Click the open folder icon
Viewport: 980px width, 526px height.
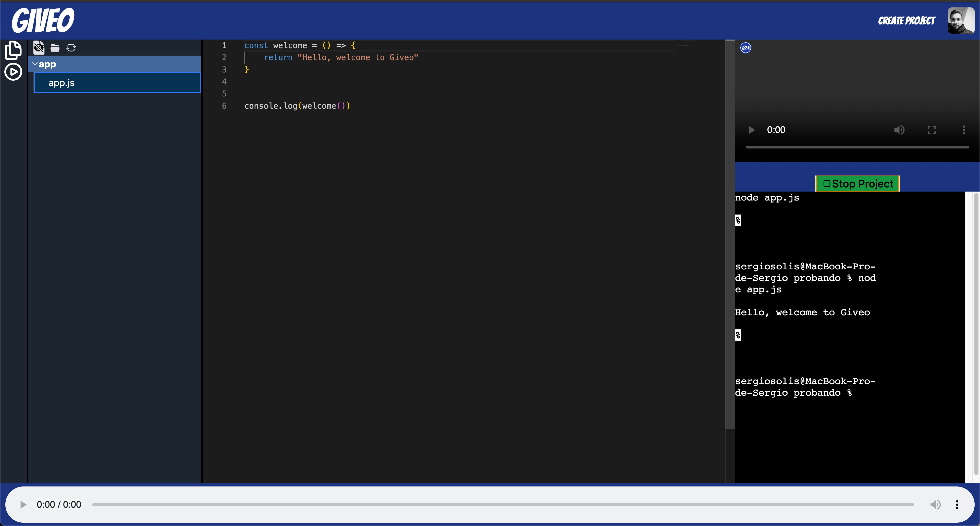click(55, 47)
